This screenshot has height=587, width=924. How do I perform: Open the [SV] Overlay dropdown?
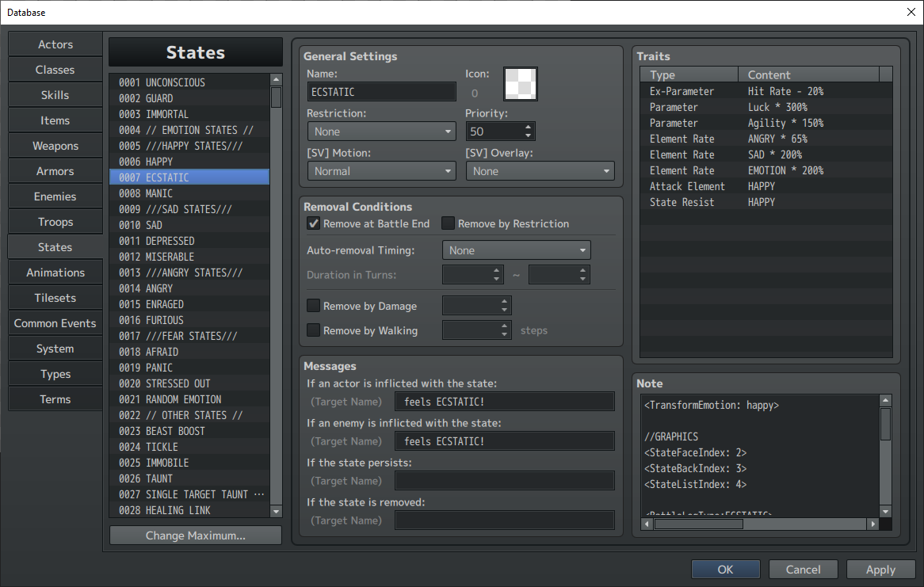coord(540,171)
